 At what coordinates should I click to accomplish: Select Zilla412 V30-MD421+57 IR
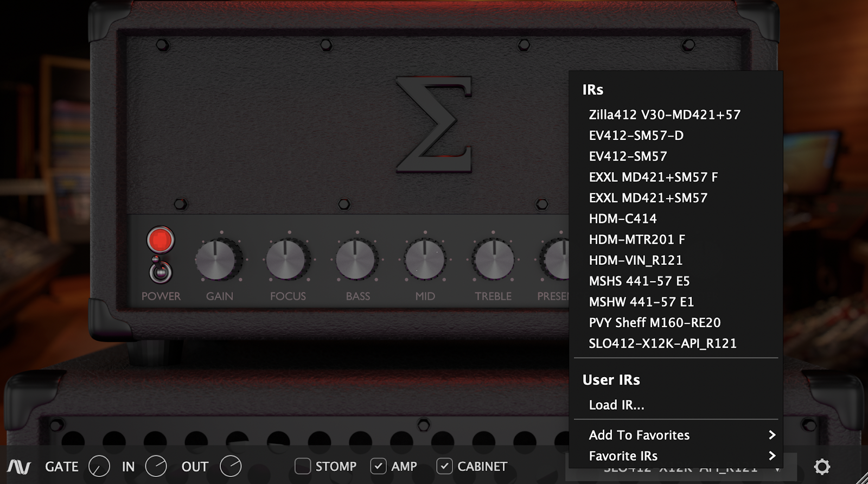pos(675,114)
